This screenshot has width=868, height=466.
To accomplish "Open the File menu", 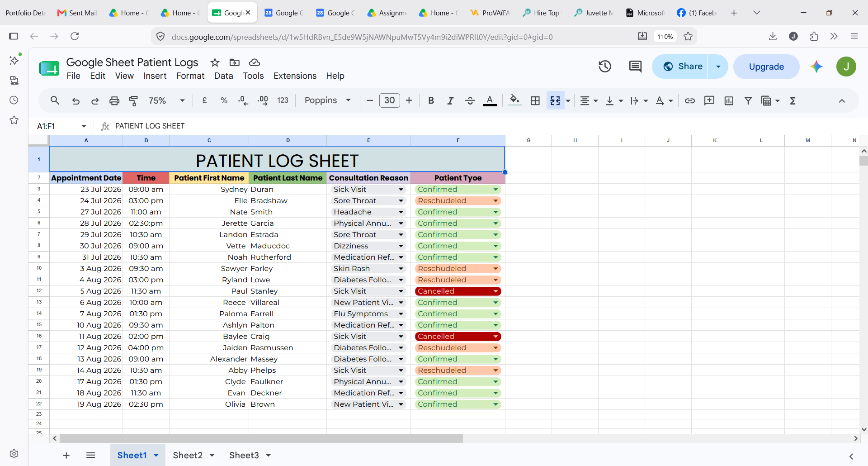I will pos(73,76).
